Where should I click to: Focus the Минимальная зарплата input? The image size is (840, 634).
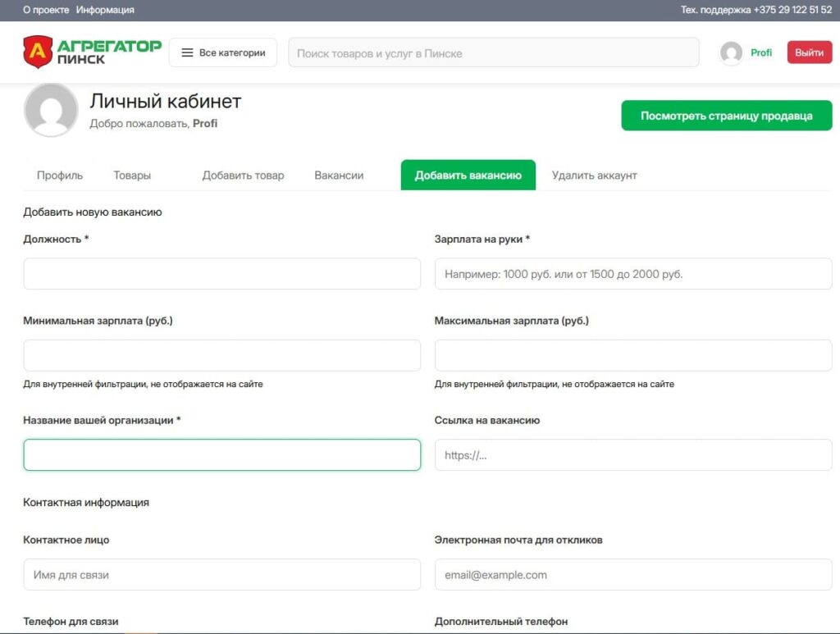click(x=221, y=356)
